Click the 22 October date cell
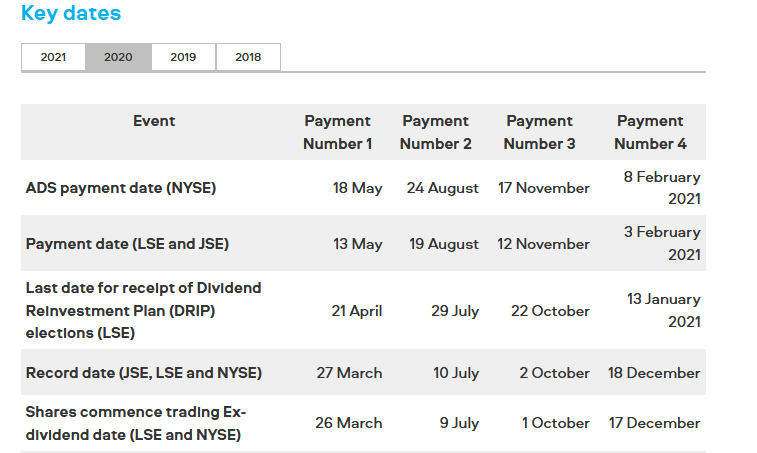This screenshot has height=453, width=757. tap(549, 311)
